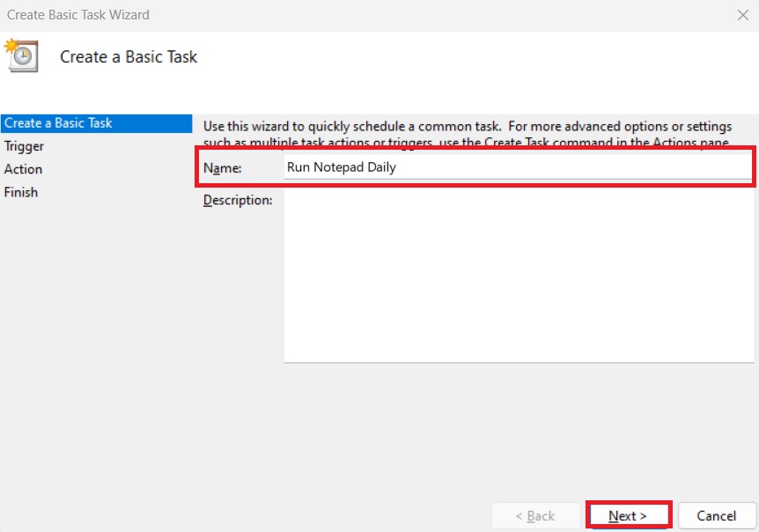The height and width of the screenshot is (532, 759).
Task: Click the Name label
Action: tap(222, 167)
